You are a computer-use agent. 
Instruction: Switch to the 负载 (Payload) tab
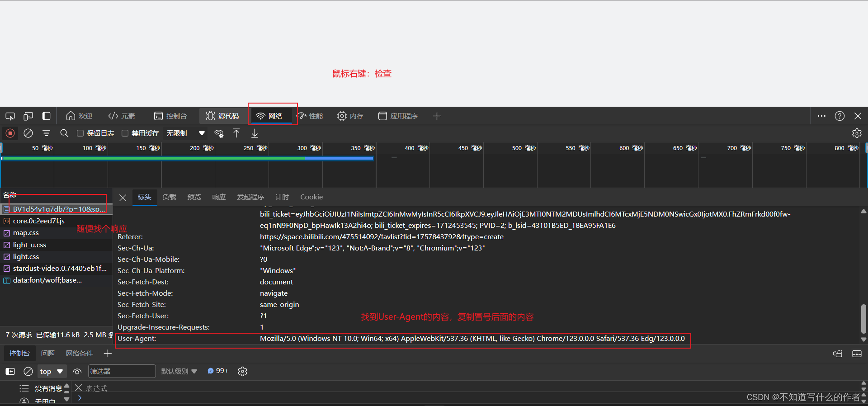point(169,197)
